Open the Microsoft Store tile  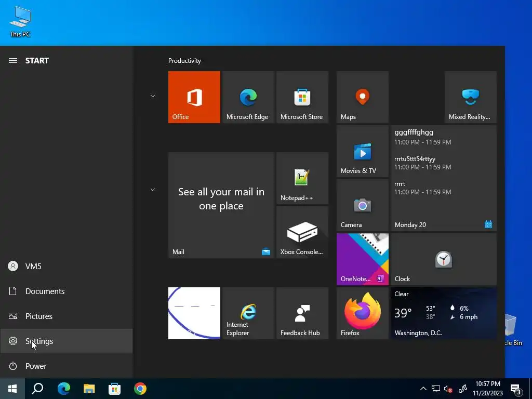pos(302,97)
